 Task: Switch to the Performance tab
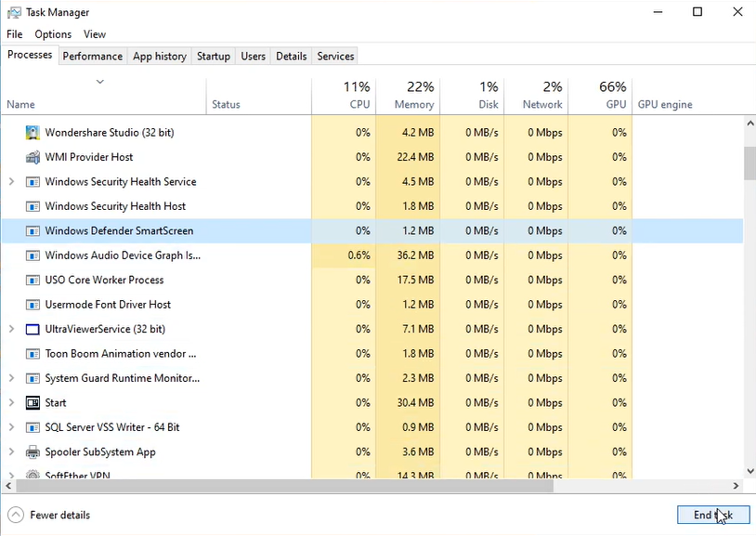pos(92,56)
